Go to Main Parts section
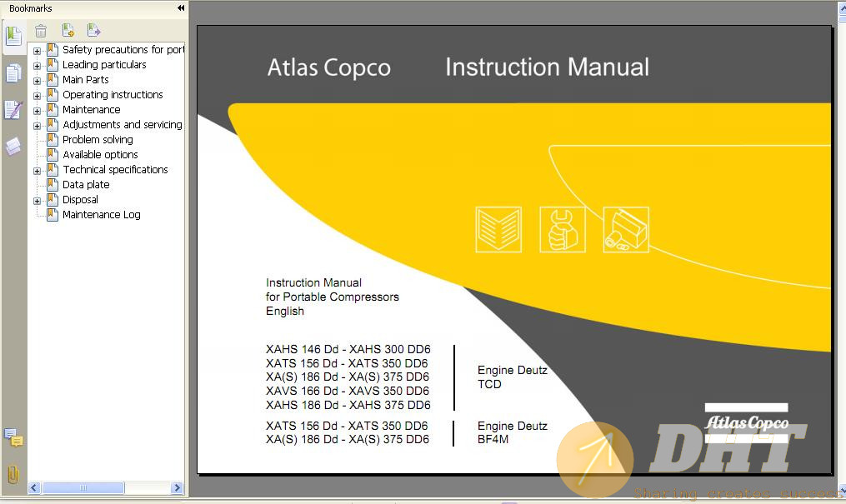 pos(85,80)
